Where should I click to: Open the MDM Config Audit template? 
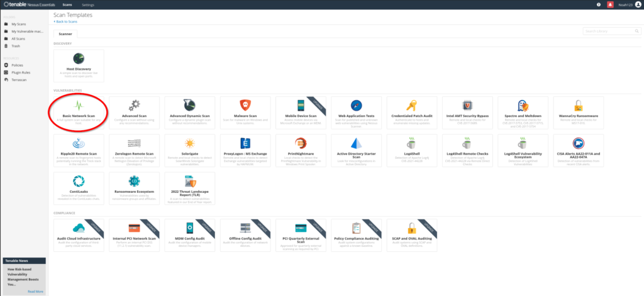coord(190,235)
